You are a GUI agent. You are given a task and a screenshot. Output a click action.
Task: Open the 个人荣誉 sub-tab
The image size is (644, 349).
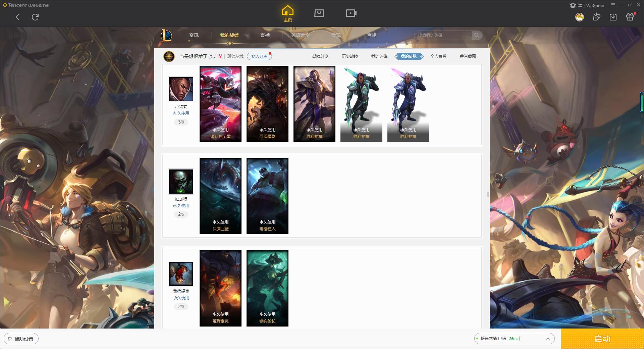(x=438, y=56)
